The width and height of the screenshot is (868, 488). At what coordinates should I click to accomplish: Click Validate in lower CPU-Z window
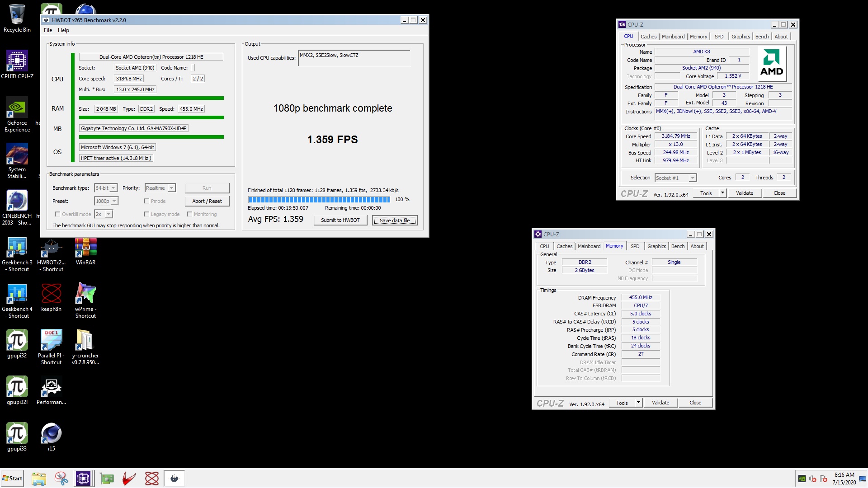[660, 403]
